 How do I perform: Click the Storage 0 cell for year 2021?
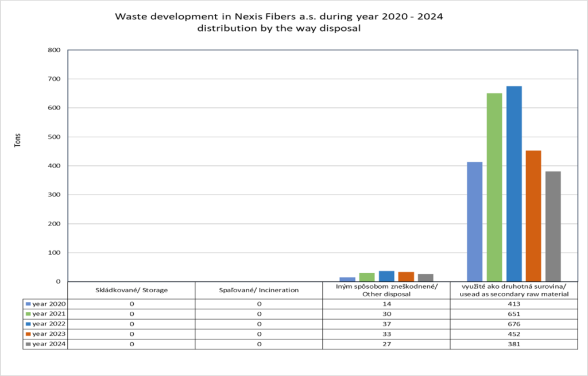click(131, 314)
